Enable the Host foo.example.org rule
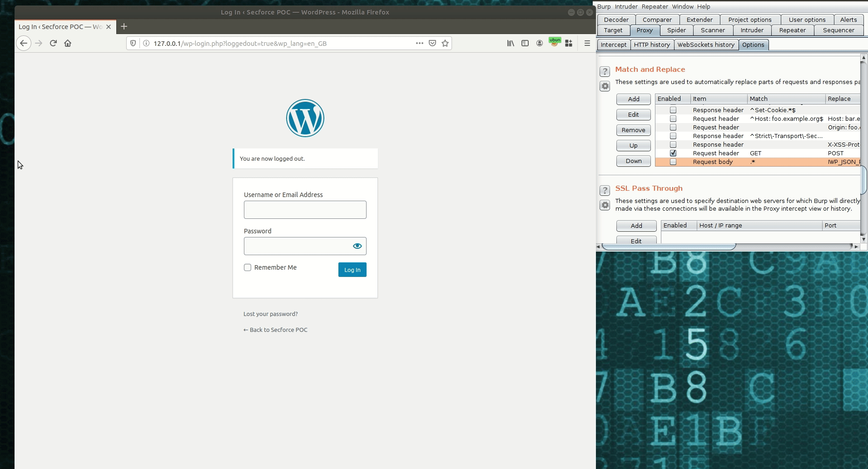The image size is (868, 469). point(673,118)
